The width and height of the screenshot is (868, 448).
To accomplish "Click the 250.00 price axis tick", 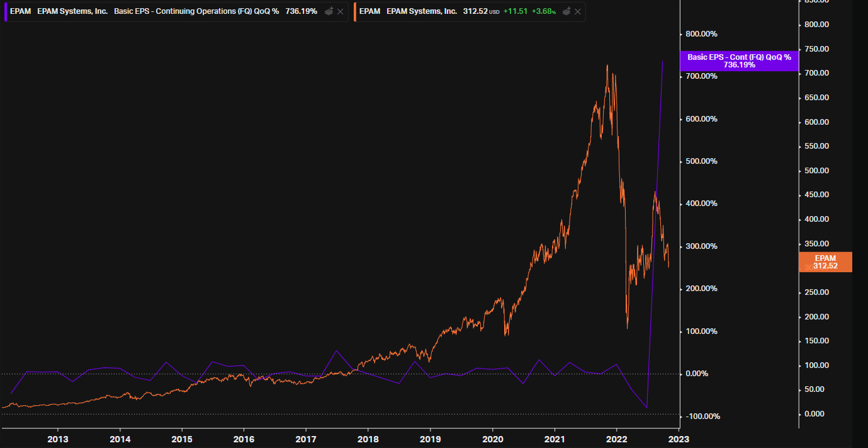I will (816, 292).
